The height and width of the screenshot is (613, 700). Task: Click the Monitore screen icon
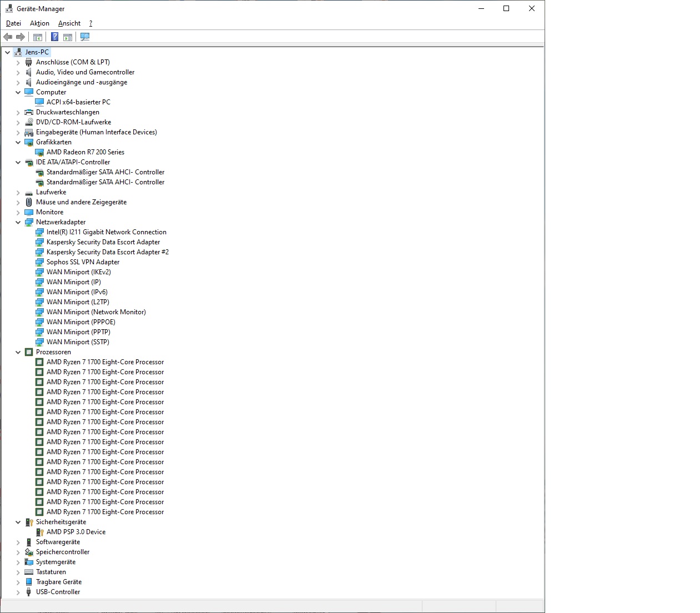(29, 212)
